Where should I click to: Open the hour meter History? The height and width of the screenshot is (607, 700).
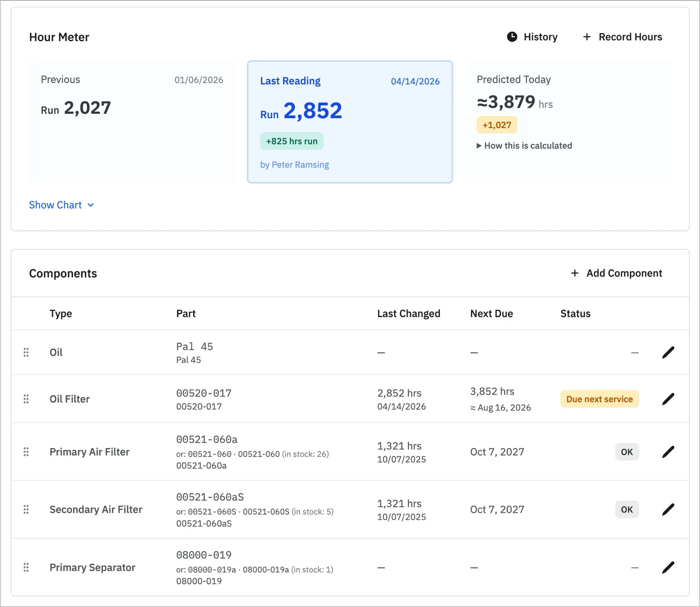click(532, 37)
